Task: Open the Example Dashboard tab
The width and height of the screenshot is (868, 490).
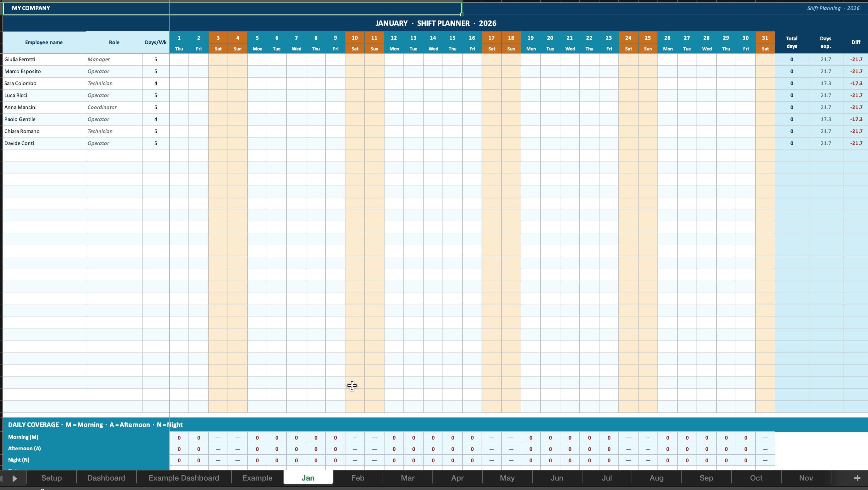Action: 184,478
